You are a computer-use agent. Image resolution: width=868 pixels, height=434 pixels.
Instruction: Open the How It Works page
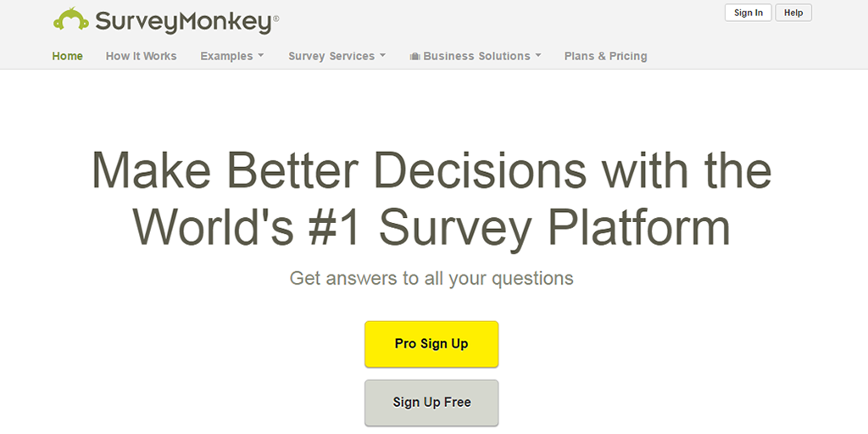[x=142, y=56]
